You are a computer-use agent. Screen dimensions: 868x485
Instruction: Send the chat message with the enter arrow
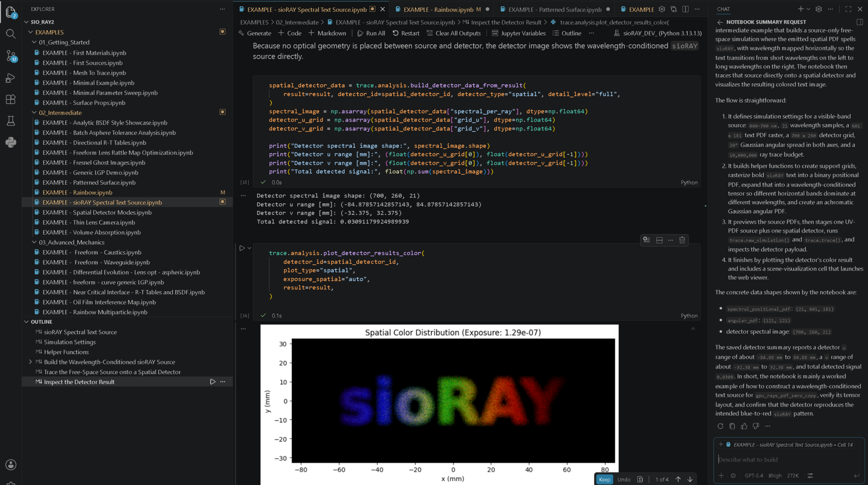[x=857, y=476]
